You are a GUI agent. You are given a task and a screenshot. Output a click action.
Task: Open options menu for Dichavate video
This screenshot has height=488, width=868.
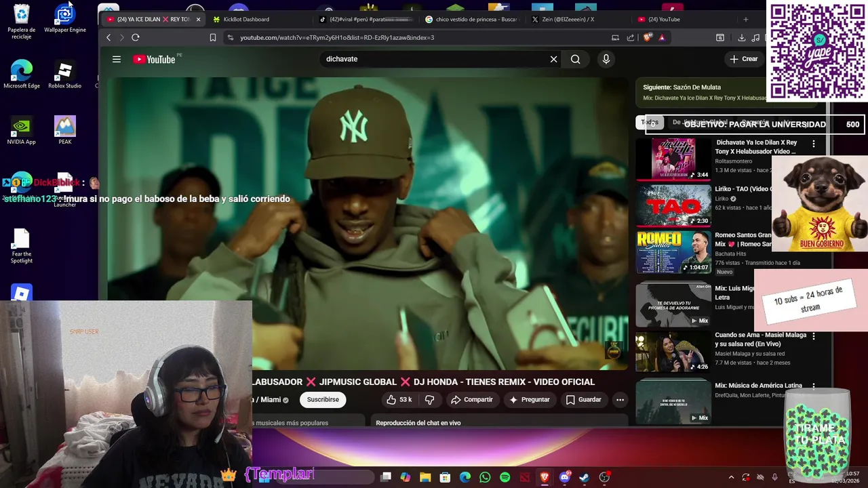click(814, 144)
